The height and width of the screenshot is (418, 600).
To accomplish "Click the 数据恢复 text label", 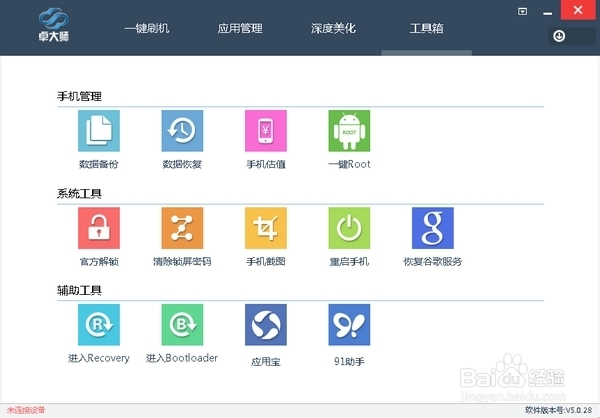I will pyautogui.click(x=182, y=164).
